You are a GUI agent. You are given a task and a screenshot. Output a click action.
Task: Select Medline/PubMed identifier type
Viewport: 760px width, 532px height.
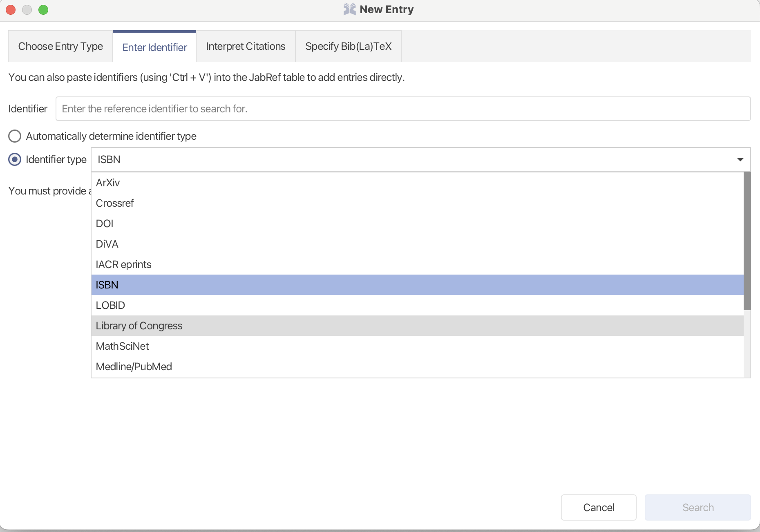(417, 367)
